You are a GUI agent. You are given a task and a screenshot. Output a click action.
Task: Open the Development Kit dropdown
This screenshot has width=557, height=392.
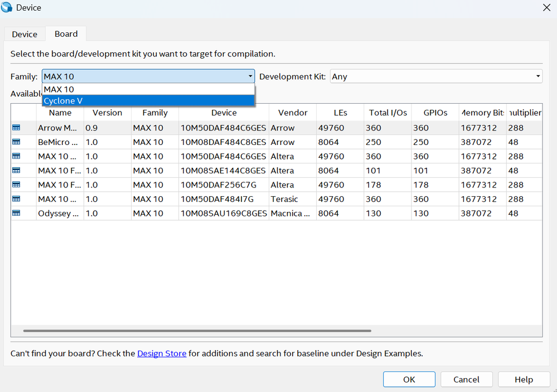[436, 76]
